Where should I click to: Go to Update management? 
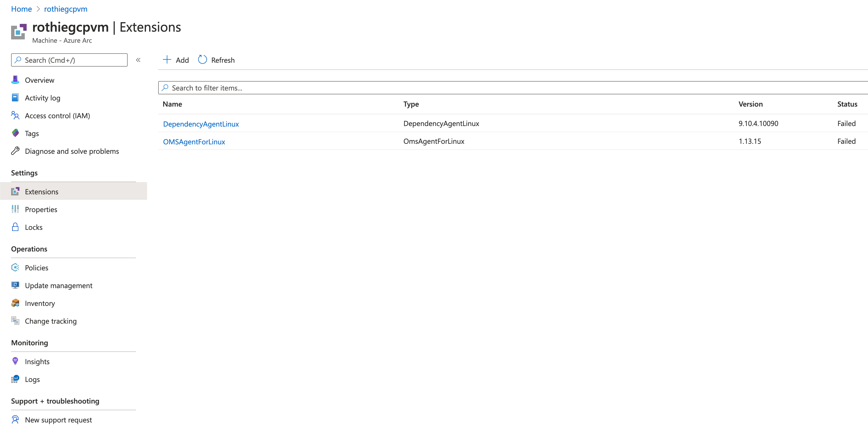pos(58,285)
